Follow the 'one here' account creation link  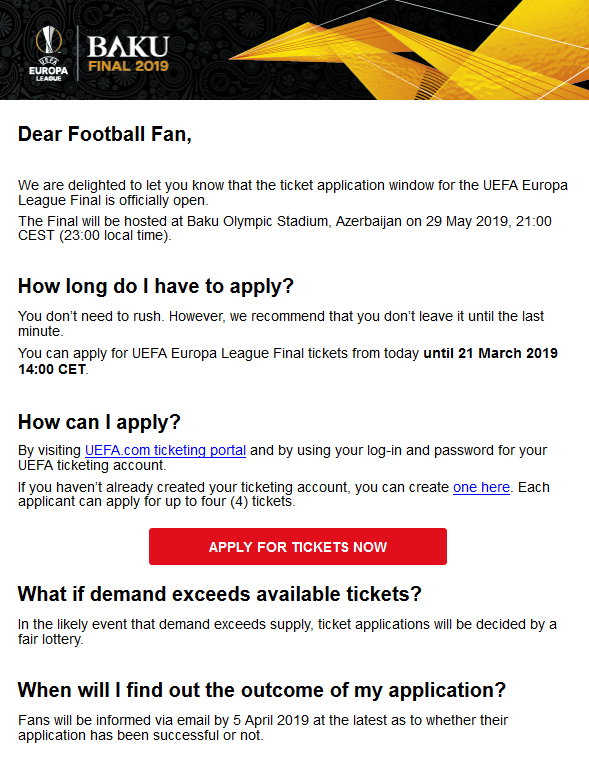coord(481,487)
